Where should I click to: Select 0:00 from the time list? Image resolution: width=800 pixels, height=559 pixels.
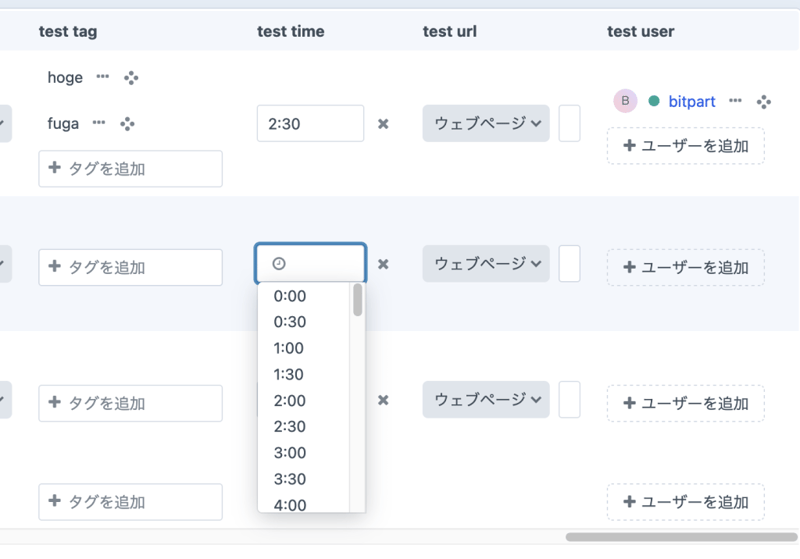tap(290, 296)
